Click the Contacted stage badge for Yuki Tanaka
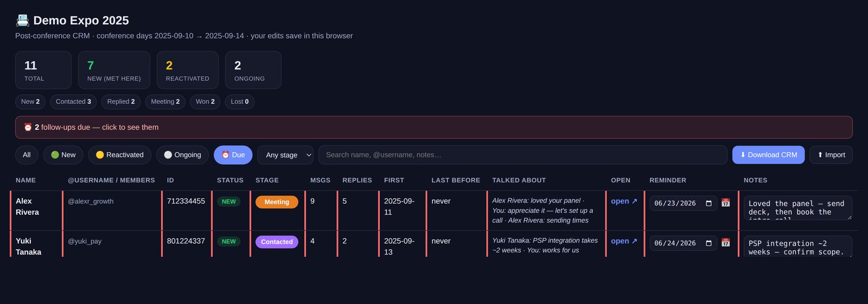 point(277,242)
